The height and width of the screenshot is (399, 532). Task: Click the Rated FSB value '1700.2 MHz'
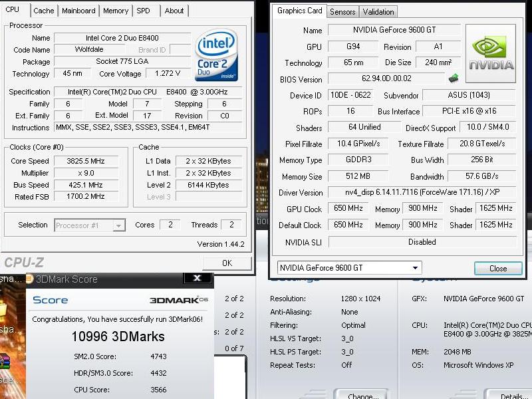[86, 196]
